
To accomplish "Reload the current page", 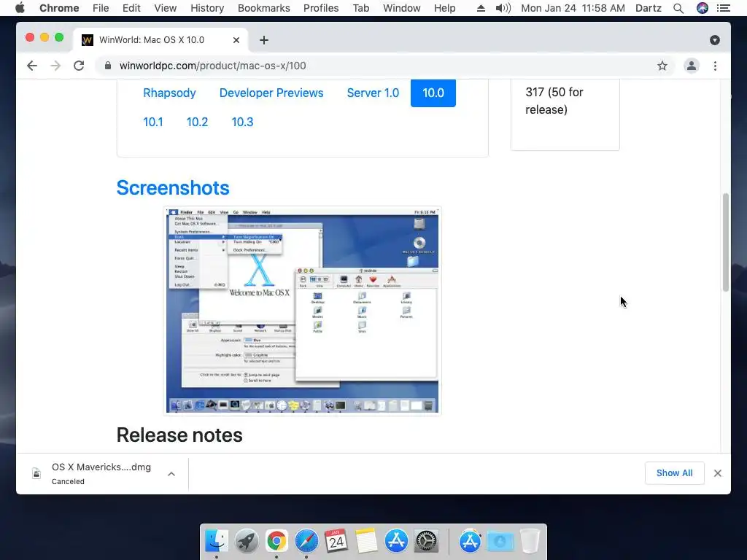I will (79, 66).
